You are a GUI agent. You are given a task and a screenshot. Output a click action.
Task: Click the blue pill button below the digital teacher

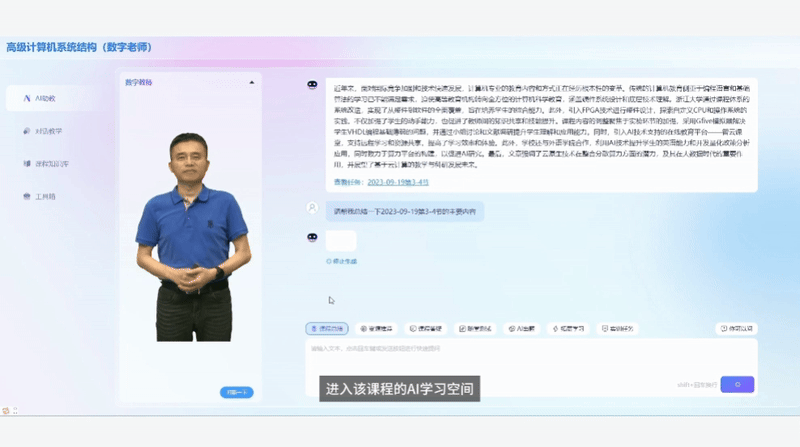click(x=236, y=392)
